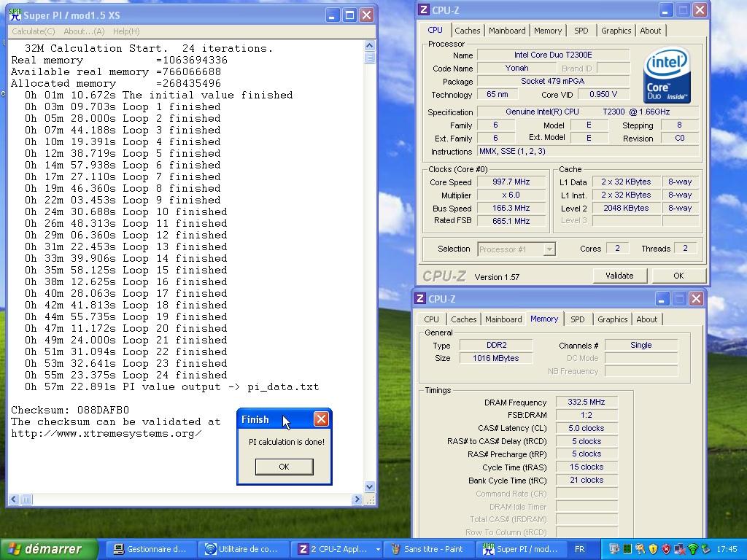This screenshot has height=560, width=747.
Task: Click OK in the Finish dialog
Action: 284,467
